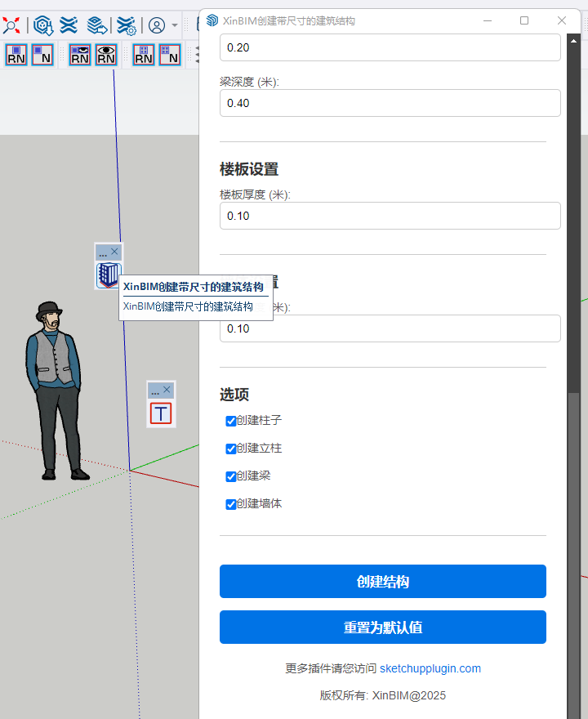Click the first RN toolbar icon
Viewport: 588px width, 719px height.
pyautogui.click(x=16, y=55)
